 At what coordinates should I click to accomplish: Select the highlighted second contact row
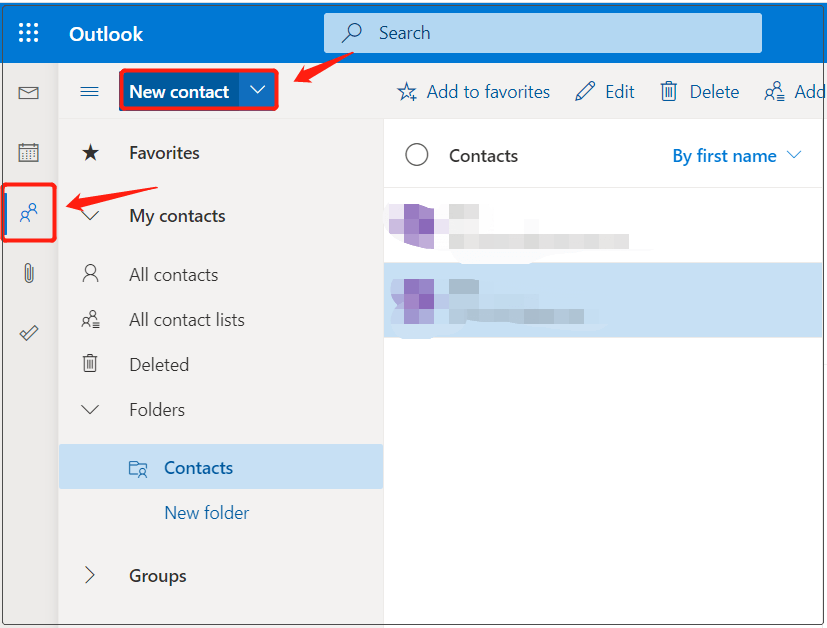coord(603,300)
